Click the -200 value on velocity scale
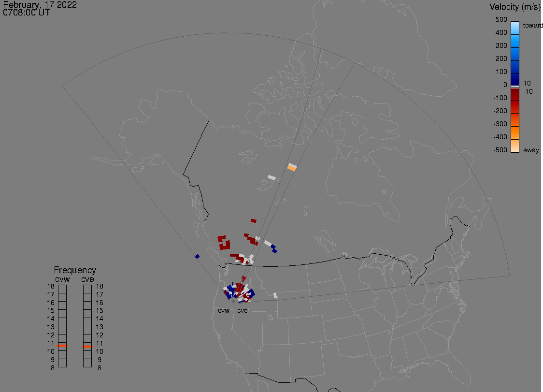Screen dimensions: 543x392 point(500,111)
